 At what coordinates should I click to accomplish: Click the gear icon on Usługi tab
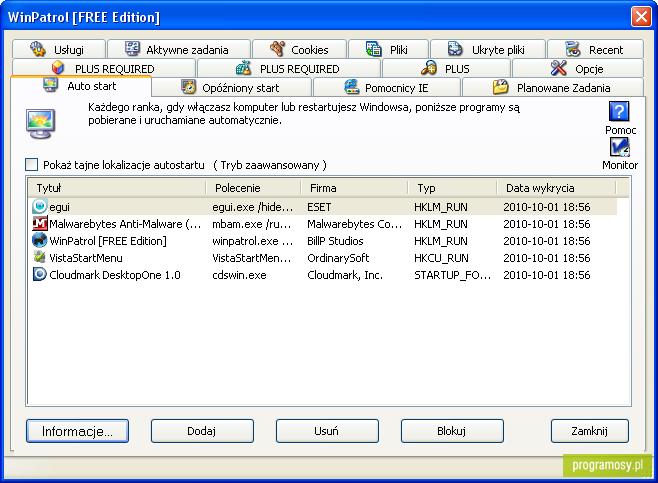(38, 49)
